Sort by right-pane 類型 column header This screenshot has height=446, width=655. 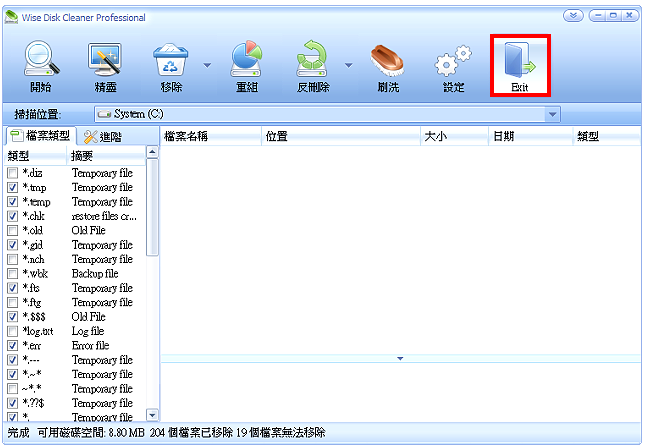pyautogui.click(x=607, y=136)
